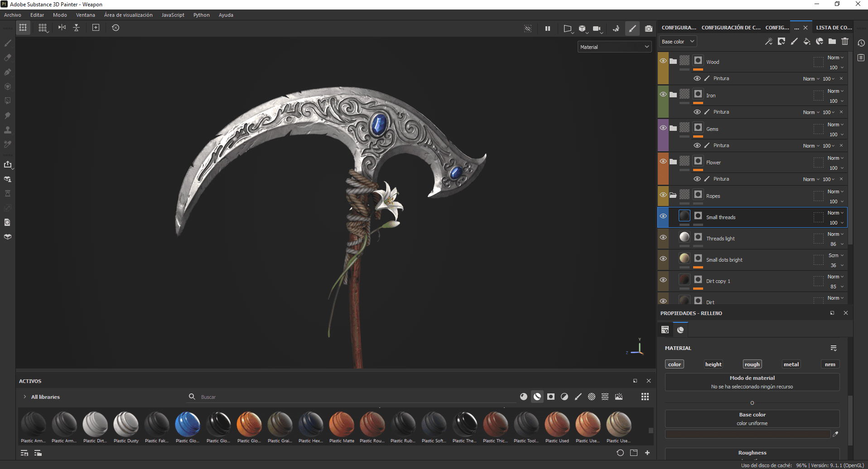The width and height of the screenshot is (868, 469).
Task: Toggle the metal channel button
Action: (791, 364)
